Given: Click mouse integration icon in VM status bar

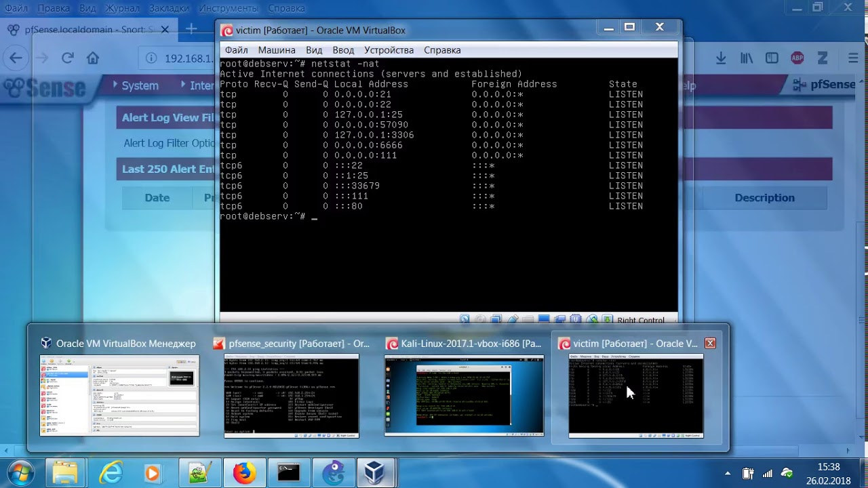Looking at the screenshot, I should tap(592, 320).
